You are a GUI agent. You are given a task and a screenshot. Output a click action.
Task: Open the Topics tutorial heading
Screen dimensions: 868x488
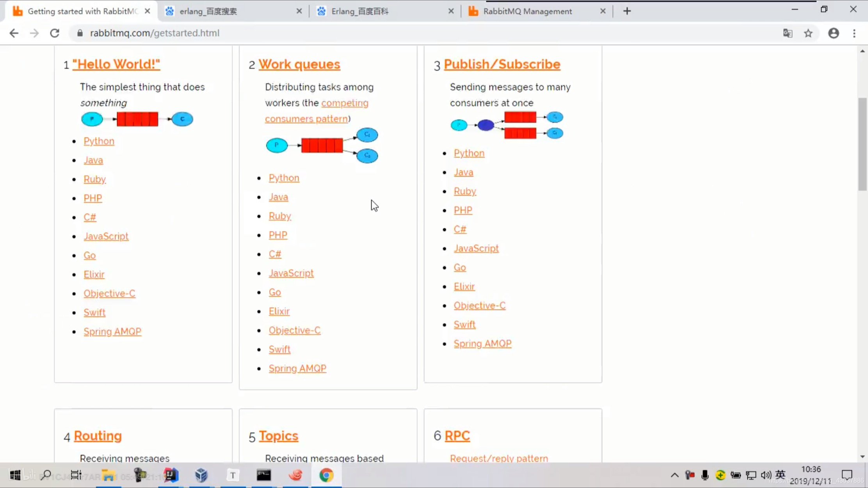point(279,436)
